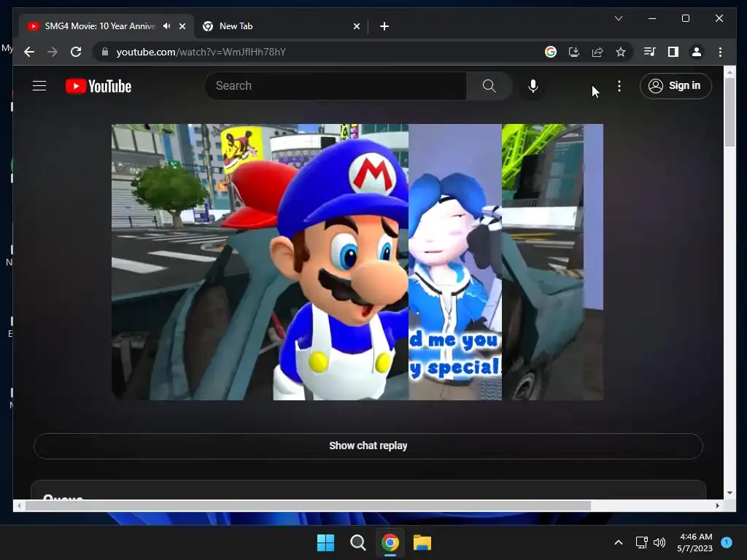Open YouTube settings three-dot menu
747x560 pixels.
point(619,86)
